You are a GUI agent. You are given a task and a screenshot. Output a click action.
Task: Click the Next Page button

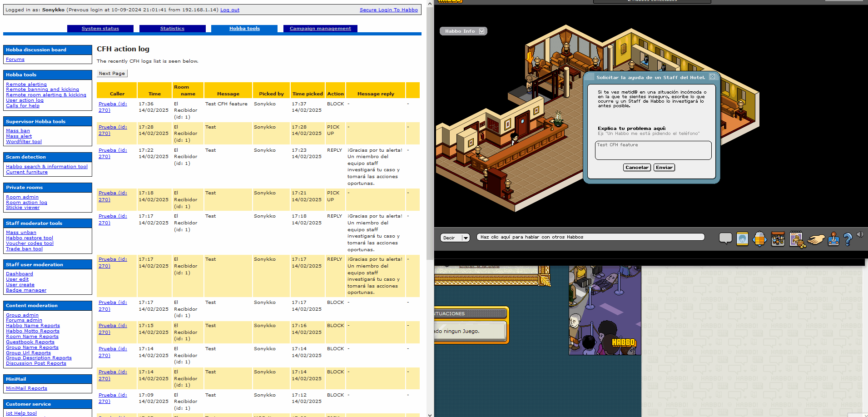(112, 73)
